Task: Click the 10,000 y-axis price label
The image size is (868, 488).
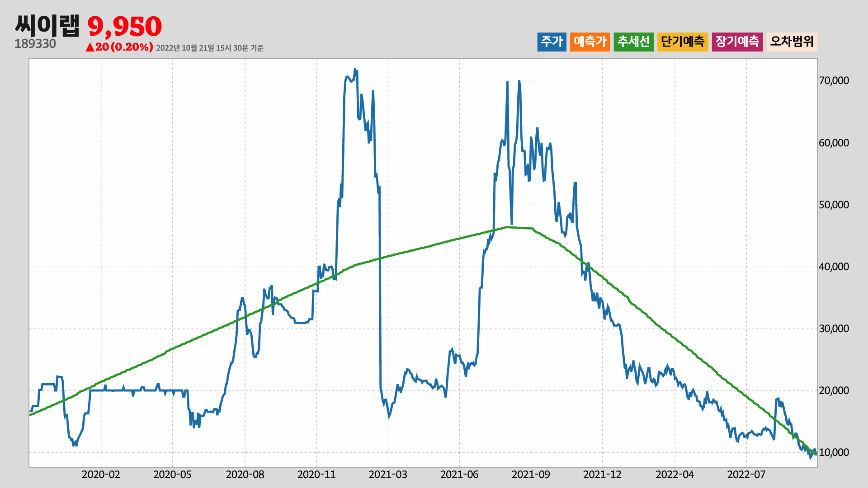Action: click(x=834, y=452)
